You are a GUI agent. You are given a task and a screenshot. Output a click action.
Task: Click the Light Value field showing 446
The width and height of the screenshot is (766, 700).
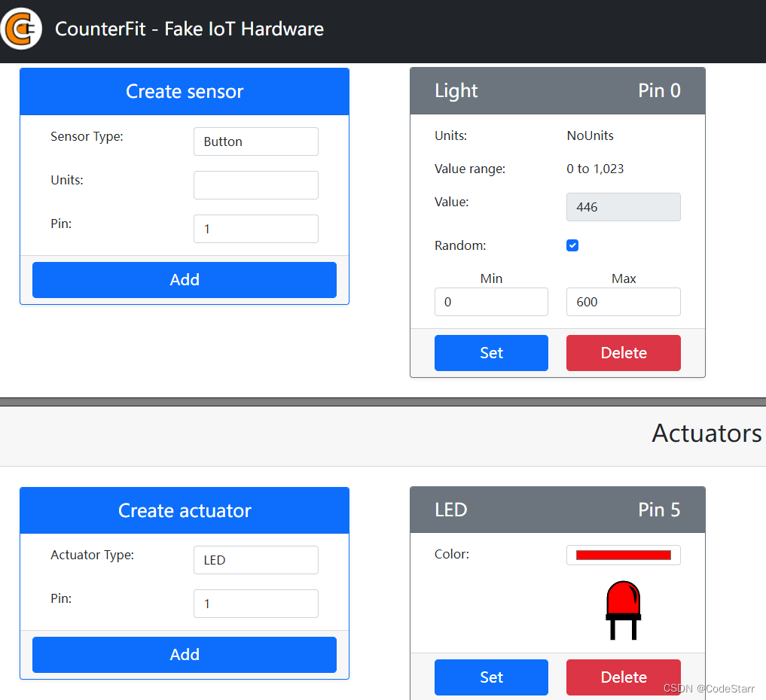pyautogui.click(x=624, y=207)
